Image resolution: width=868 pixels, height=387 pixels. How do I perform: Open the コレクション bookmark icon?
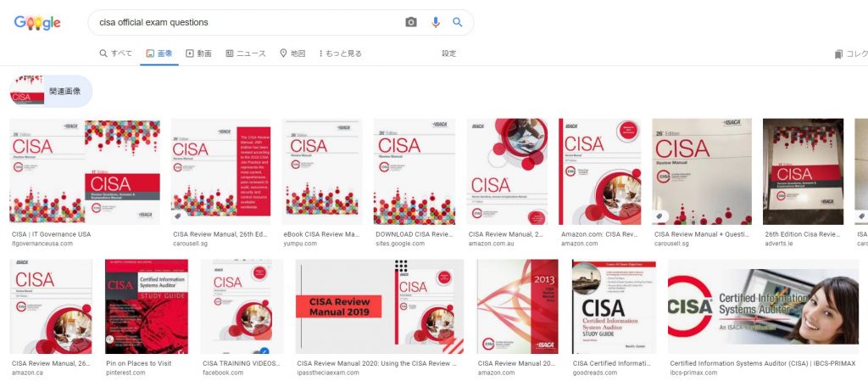(838, 53)
